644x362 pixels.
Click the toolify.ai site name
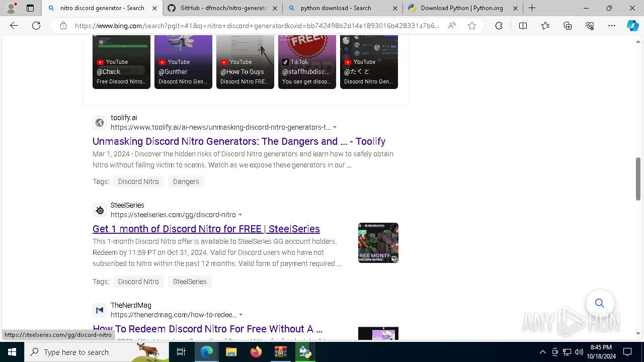[x=124, y=118]
